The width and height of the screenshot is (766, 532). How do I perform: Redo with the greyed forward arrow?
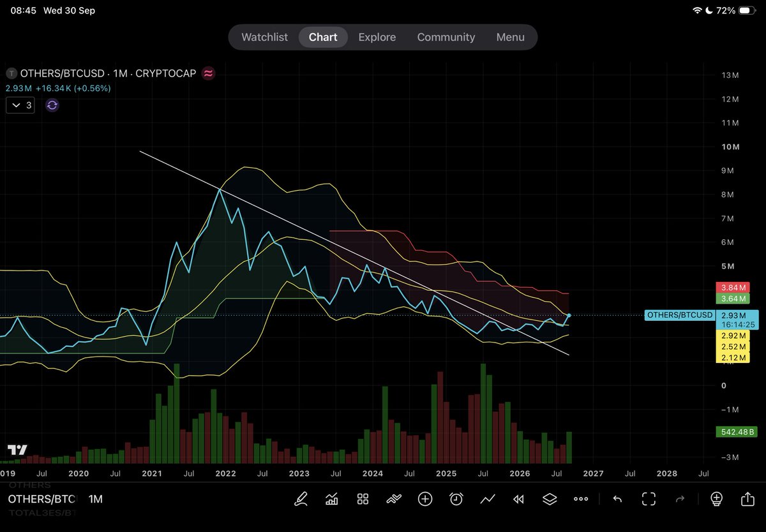coord(680,499)
